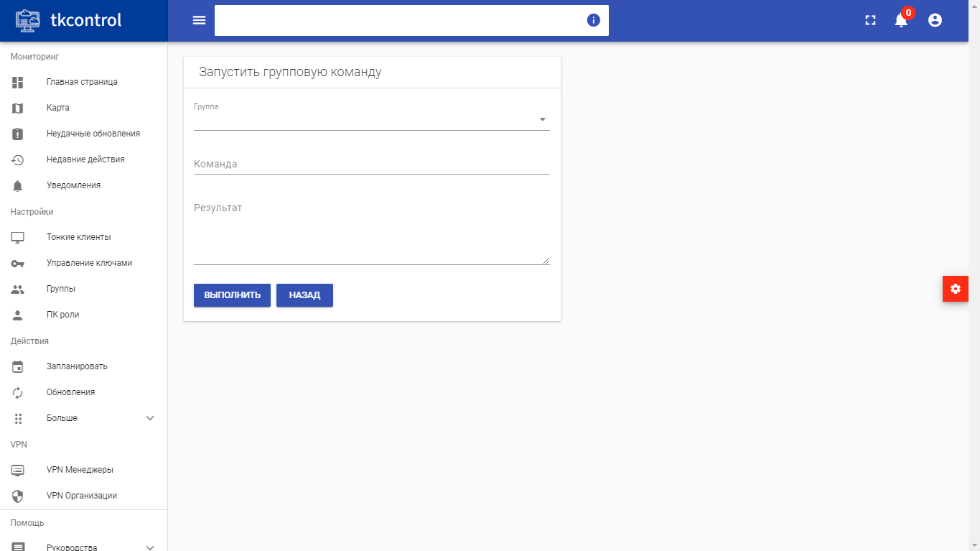Open Карта map page from sidebar
Screen dimensions: 980x551
click(58, 108)
